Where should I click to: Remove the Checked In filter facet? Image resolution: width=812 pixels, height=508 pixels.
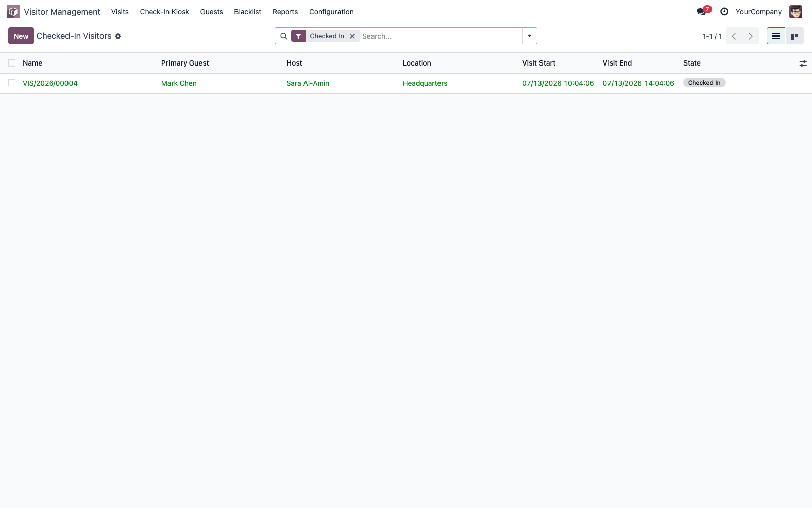point(352,36)
